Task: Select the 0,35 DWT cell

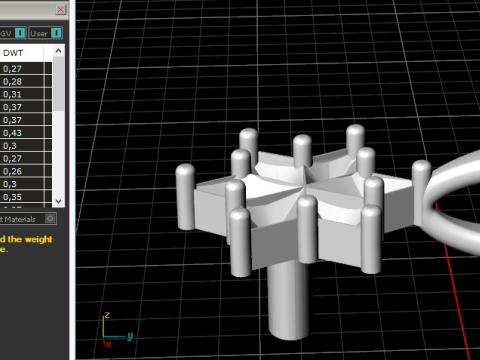Action: pos(22,197)
